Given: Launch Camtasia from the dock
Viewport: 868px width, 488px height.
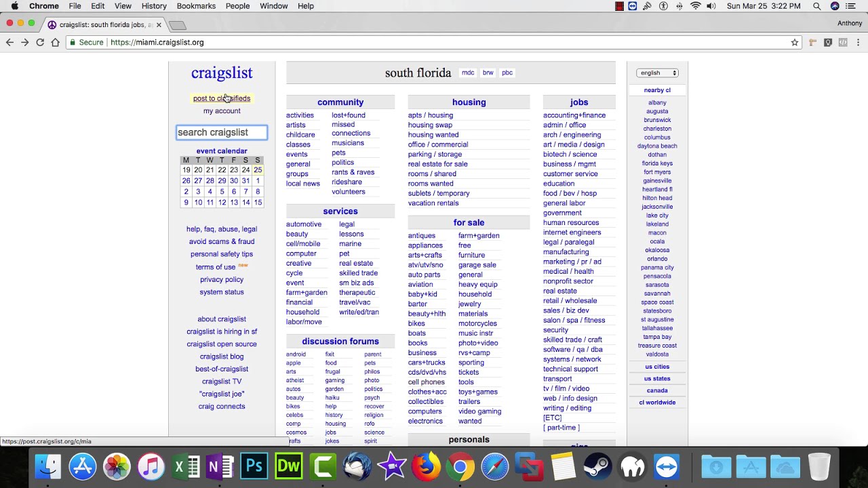Looking at the screenshot, I should pos(323,467).
